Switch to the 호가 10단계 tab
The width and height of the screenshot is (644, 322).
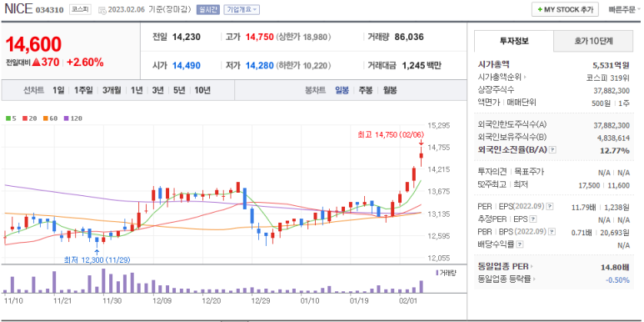[x=593, y=41]
